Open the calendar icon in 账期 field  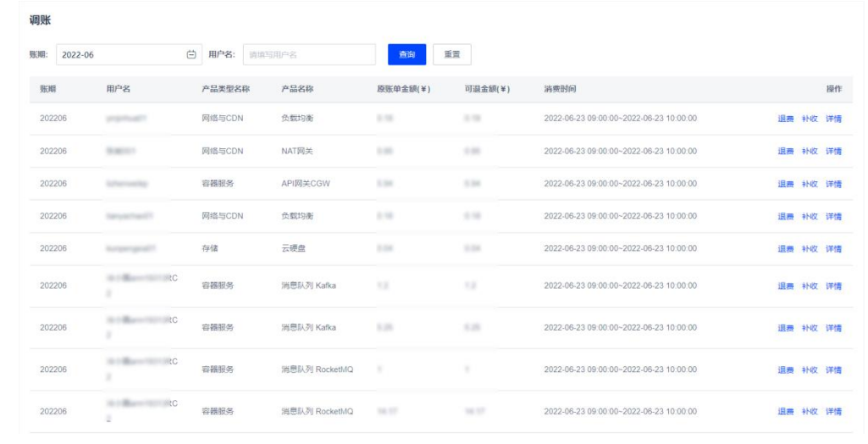click(191, 54)
